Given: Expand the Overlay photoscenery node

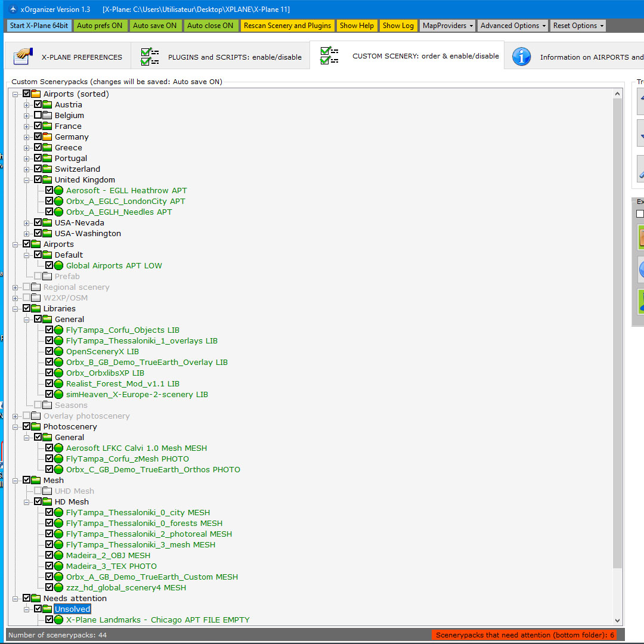Looking at the screenshot, I should coord(15,416).
